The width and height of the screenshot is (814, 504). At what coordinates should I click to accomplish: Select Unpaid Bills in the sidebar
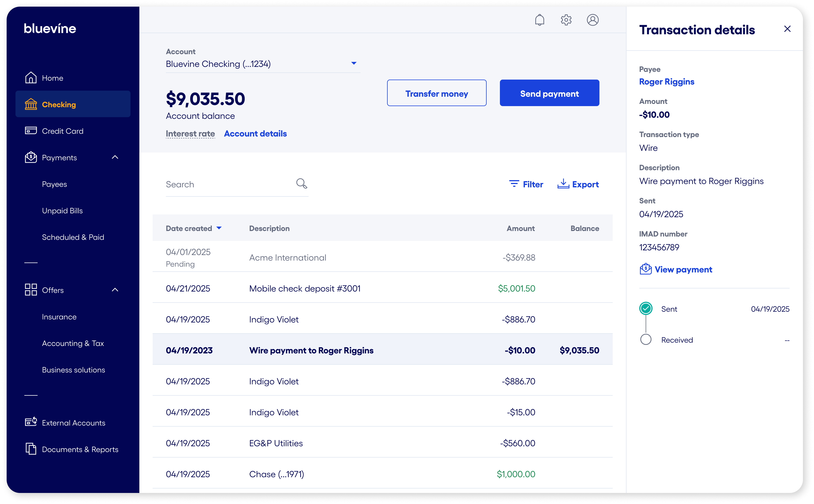pos(62,210)
